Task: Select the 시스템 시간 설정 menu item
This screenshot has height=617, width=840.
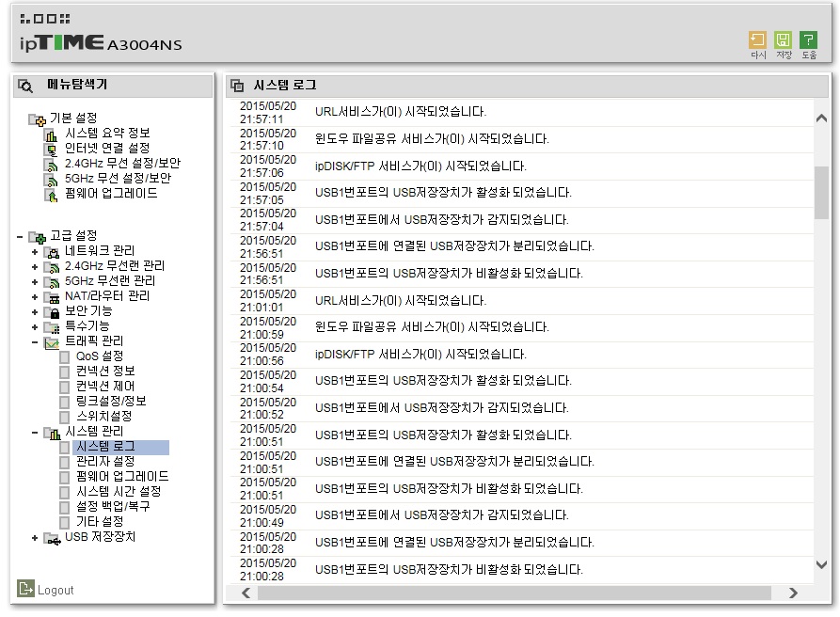Action: tap(119, 491)
